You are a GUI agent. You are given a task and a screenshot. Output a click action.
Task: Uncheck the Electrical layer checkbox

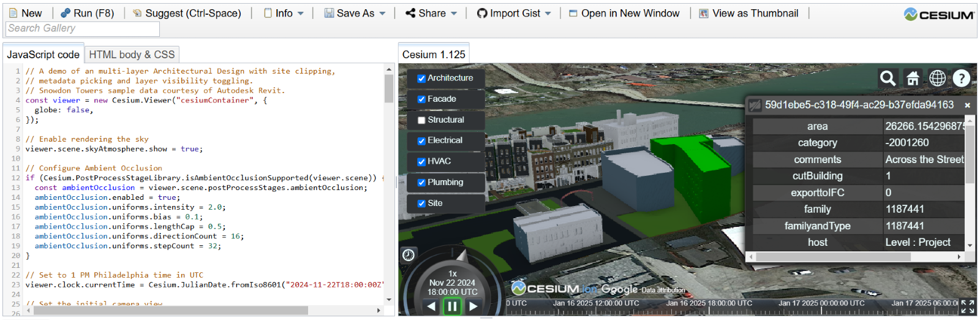point(421,141)
